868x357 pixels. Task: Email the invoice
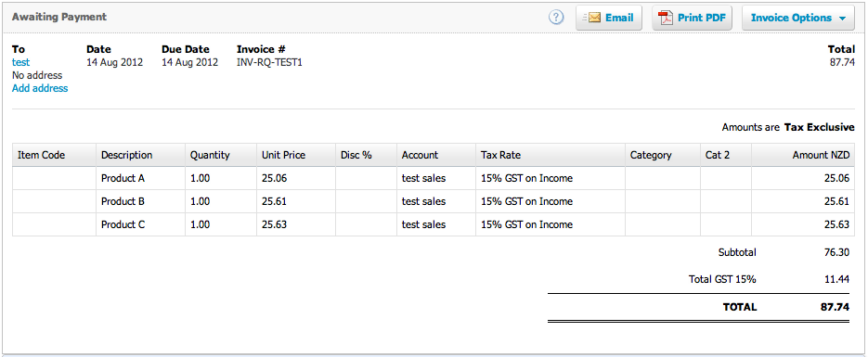pyautogui.click(x=609, y=18)
